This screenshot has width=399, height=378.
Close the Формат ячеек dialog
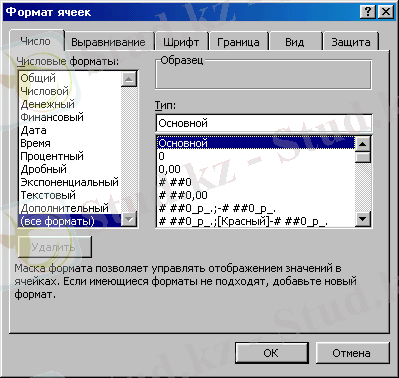(x=386, y=12)
